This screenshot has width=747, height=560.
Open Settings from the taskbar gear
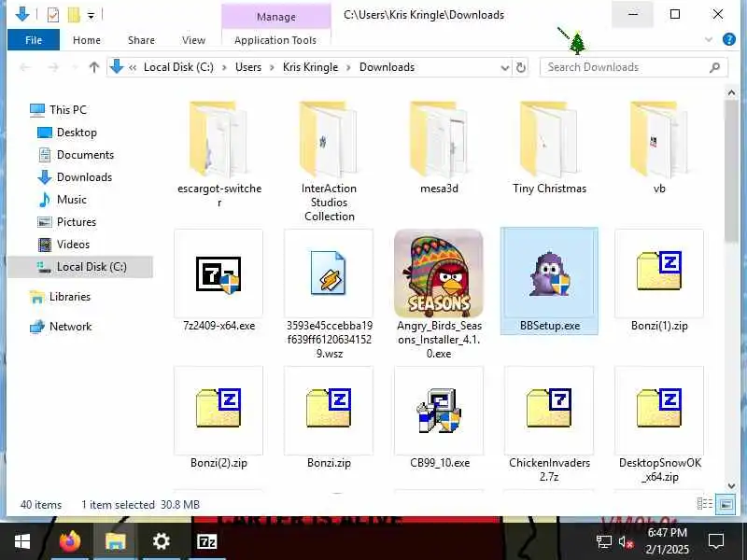[x=161, y=541]
